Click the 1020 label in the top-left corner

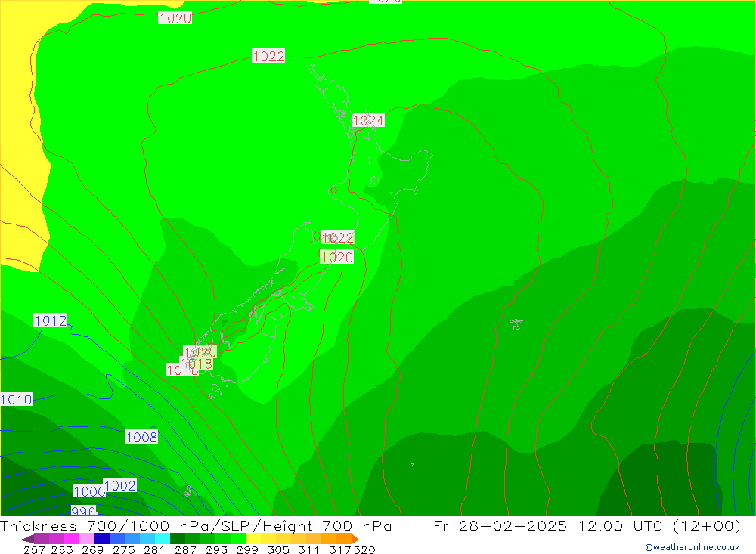pos(175,18)
